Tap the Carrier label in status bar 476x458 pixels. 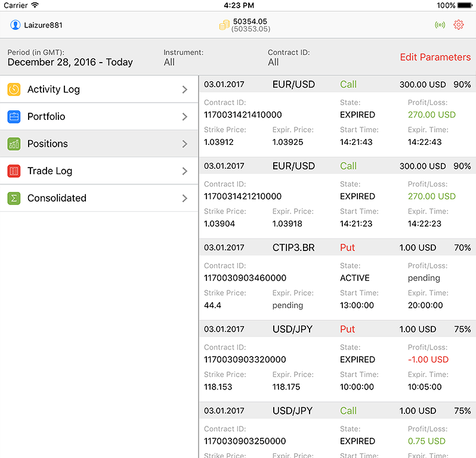point(16,5)
